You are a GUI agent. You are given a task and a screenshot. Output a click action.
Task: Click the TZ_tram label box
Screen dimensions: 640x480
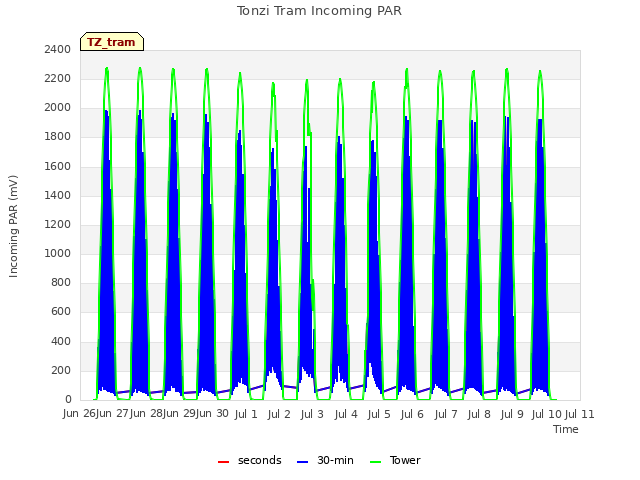click(x=112, y=42)
